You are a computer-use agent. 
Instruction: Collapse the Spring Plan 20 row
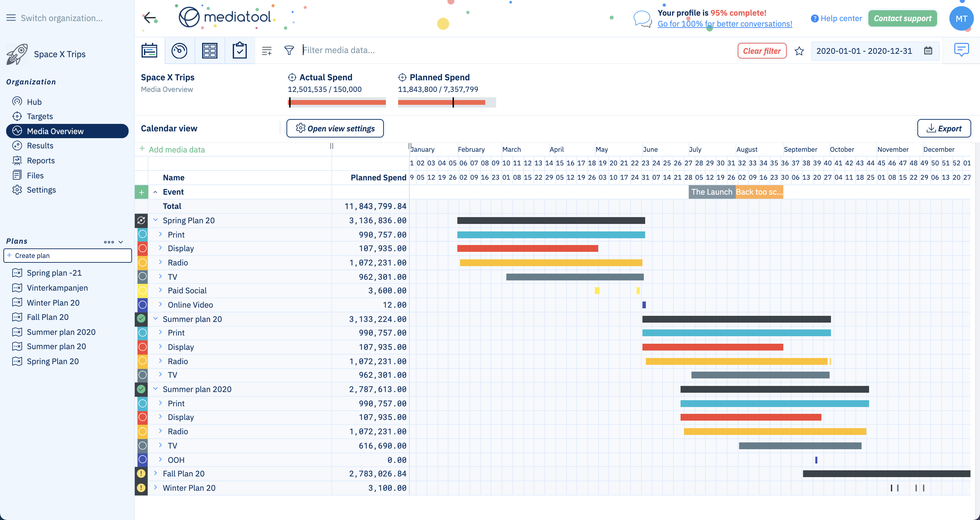click(155, 220)
